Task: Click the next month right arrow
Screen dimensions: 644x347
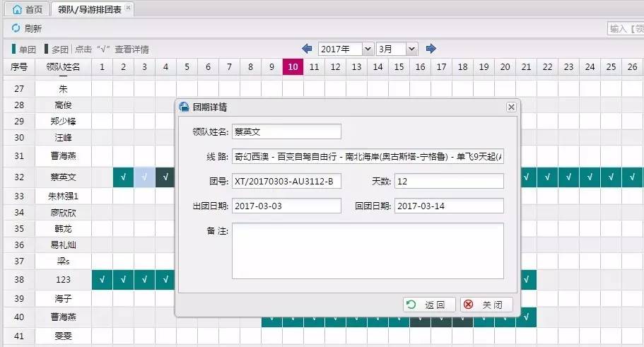Action: pyautogui.click(x=431, y=49)
